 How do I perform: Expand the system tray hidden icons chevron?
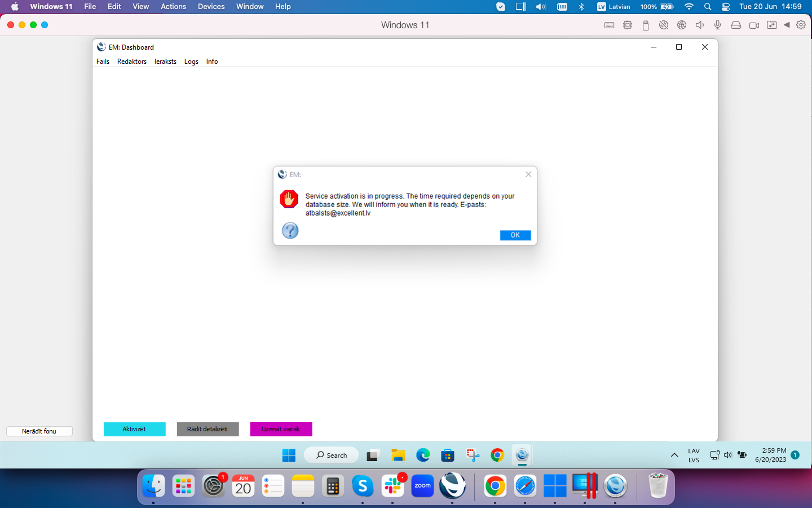click(674, 456)
